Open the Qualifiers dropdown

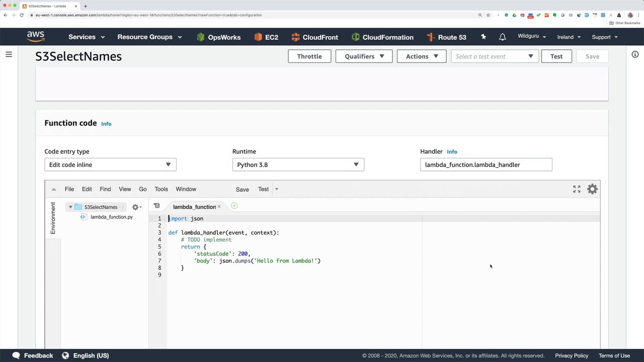[x=364, y=56]
